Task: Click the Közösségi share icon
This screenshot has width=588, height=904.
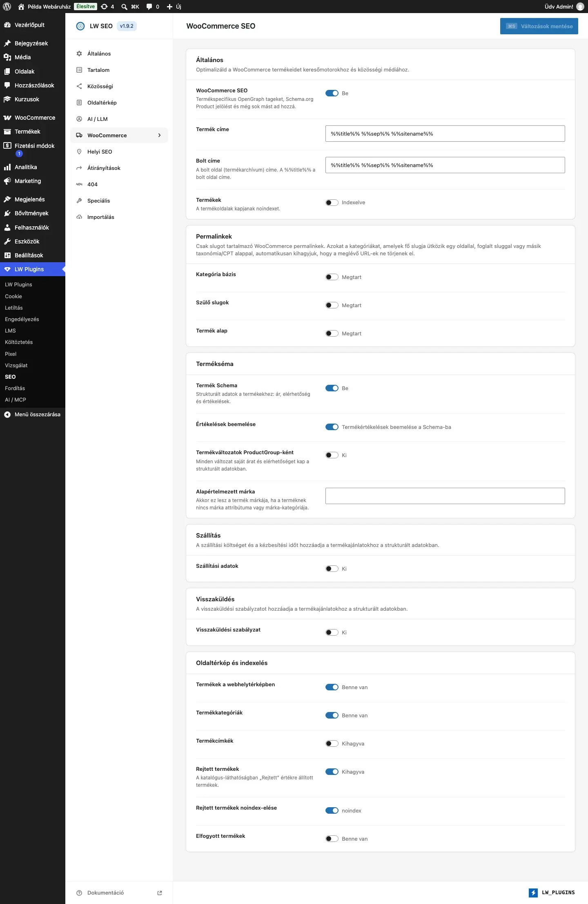Action: (79, 86)
